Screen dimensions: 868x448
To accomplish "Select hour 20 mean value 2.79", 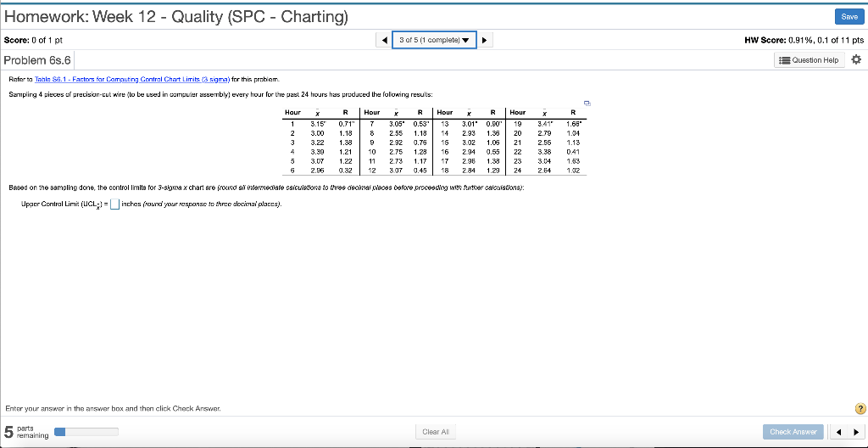I will tap(545, 133).
